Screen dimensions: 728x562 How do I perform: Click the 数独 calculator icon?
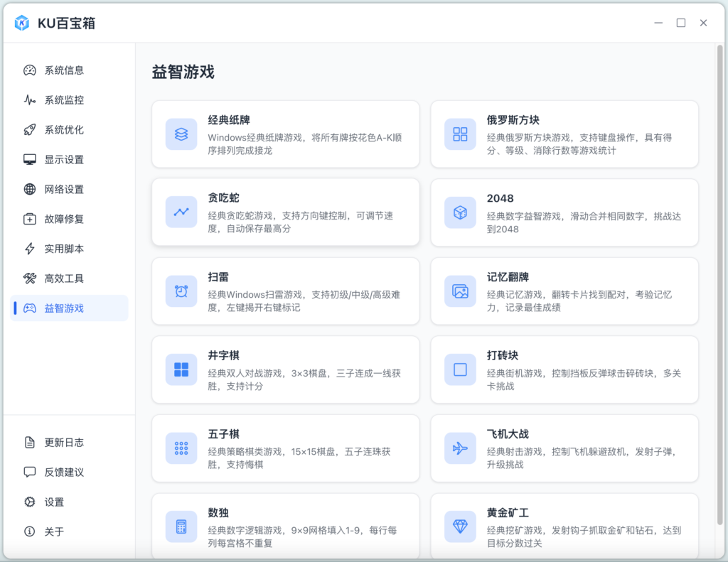tap(181, 526)
